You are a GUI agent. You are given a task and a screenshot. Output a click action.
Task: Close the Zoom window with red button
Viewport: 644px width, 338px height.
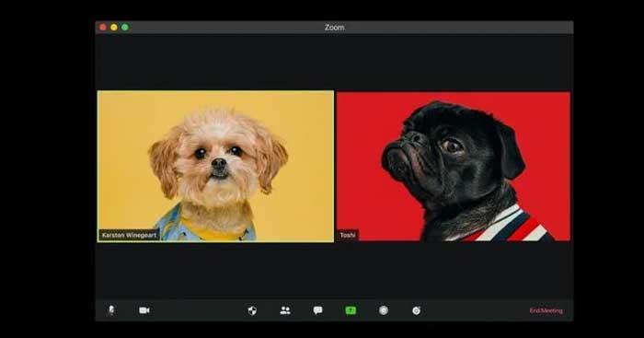click(x=103, y=27)
